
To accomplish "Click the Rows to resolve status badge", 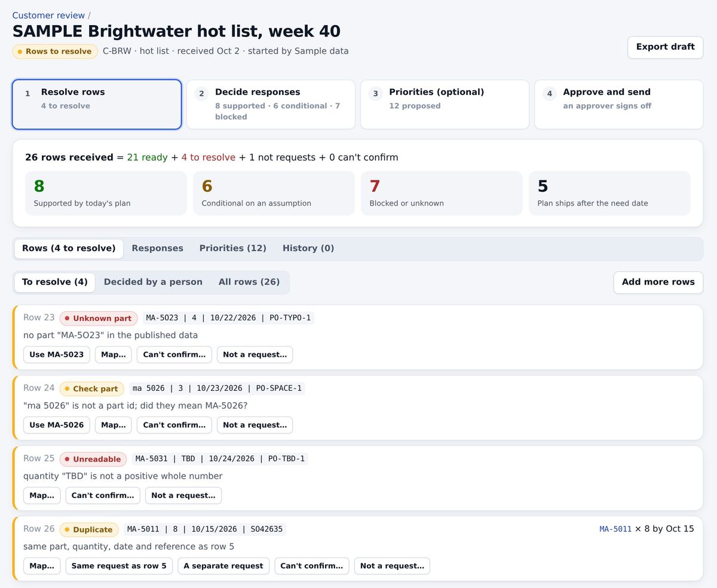I will pyautogui.click(x=55, y=51).
